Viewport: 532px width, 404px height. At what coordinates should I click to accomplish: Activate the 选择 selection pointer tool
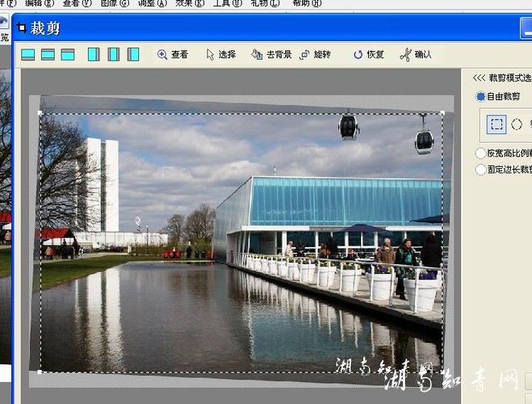point(221,54)
